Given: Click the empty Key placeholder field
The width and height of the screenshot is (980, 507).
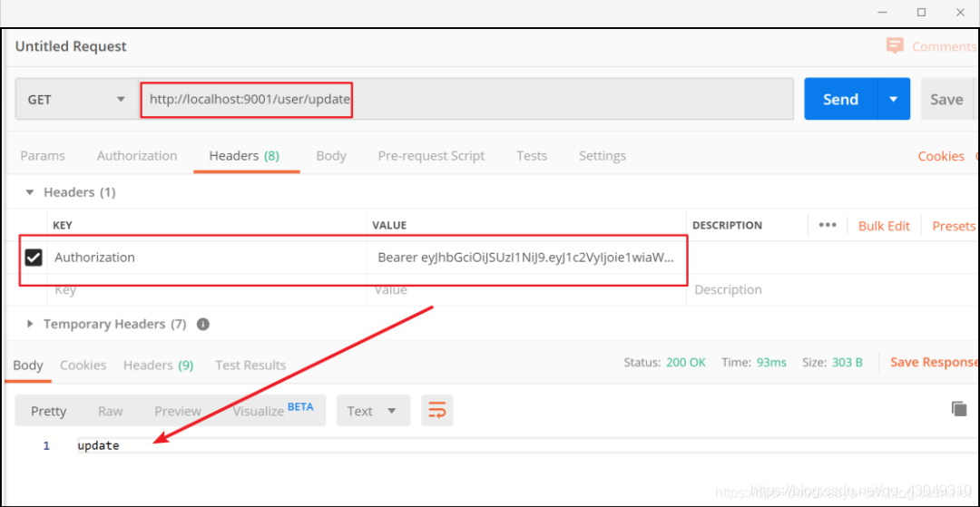Looking at the screenshot, I should (207, 289).
